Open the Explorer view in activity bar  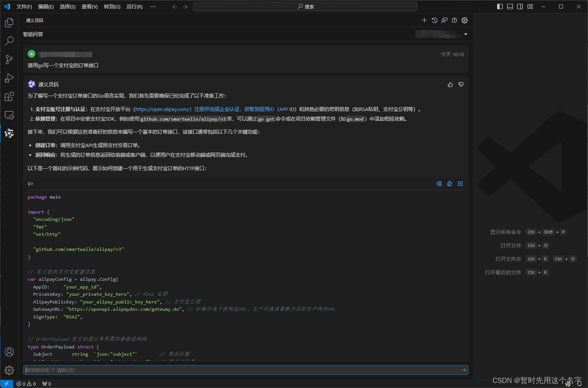coord(9,23)
